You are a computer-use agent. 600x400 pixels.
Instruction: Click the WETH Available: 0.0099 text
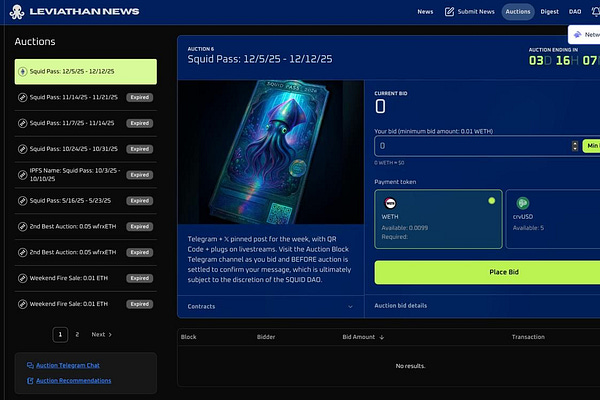404,228
